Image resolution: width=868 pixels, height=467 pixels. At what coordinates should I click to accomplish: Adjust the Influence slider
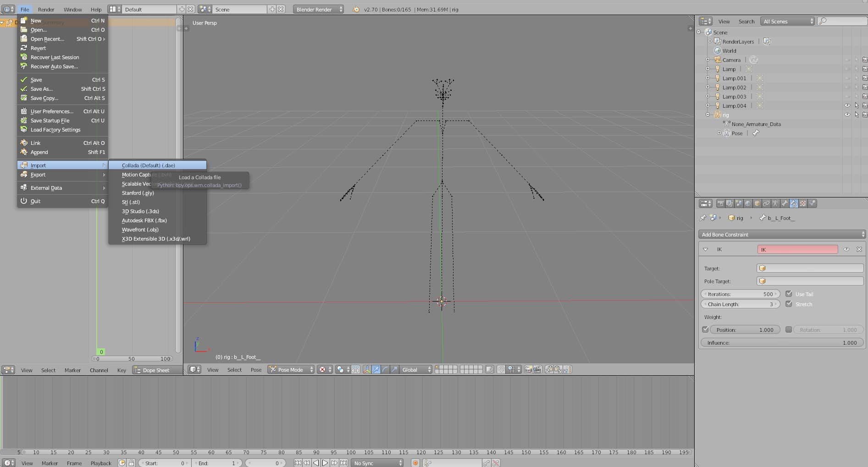(782, 342)
